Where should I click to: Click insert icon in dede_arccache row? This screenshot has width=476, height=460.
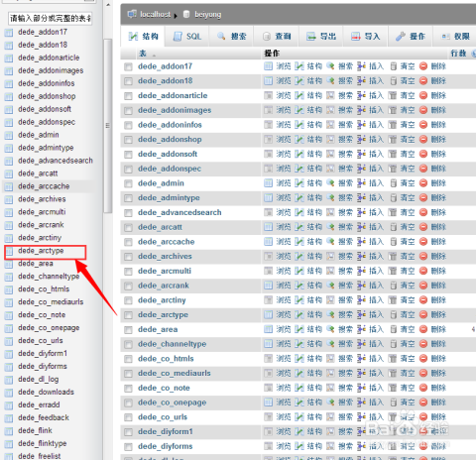[x=361, y=242]
